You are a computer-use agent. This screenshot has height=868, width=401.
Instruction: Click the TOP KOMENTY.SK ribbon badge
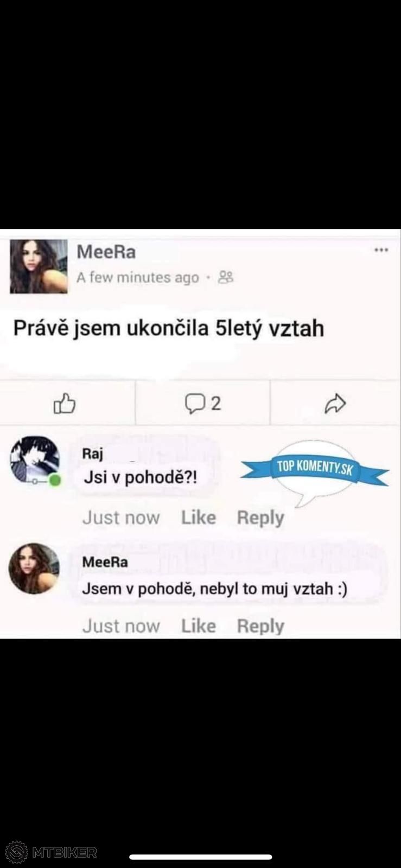pyautogui.click(x=315, y=468)
